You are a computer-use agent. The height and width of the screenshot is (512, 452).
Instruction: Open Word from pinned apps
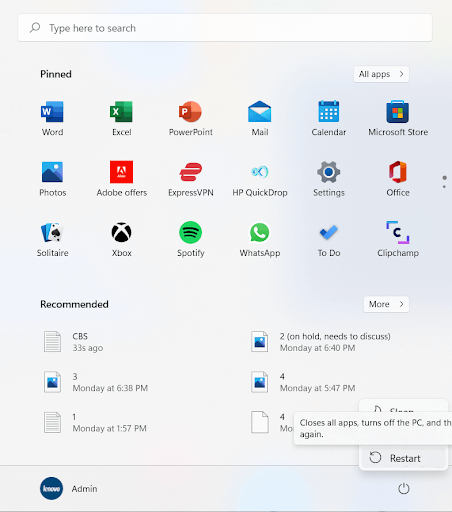coord(52,118)
